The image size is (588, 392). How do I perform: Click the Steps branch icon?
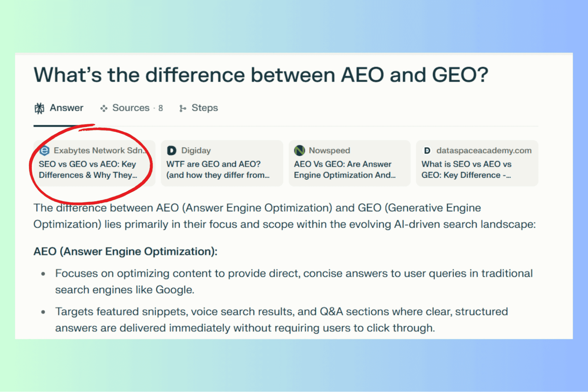pos(183,108)
